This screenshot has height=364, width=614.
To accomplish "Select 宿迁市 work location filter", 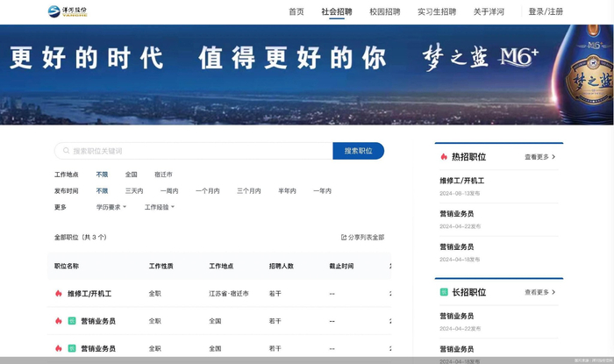I will pos(163,175).
